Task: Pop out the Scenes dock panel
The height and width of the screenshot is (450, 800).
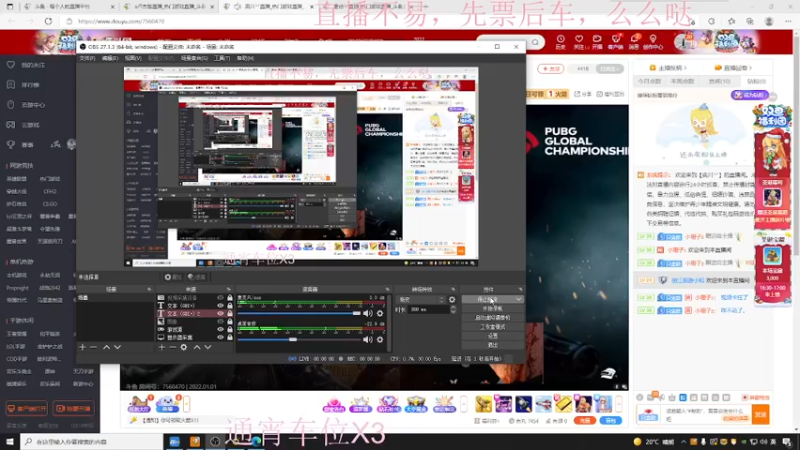Action: point(149,289)
